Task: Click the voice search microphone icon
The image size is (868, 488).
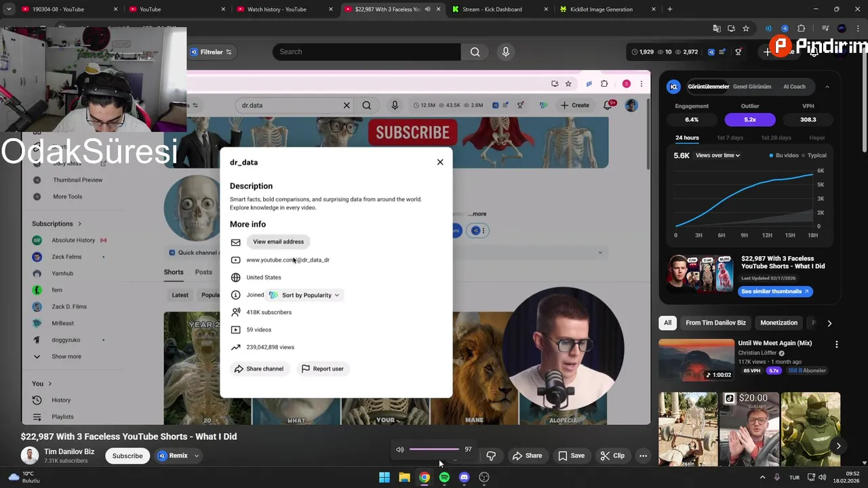Action: (x=505, y=52)
